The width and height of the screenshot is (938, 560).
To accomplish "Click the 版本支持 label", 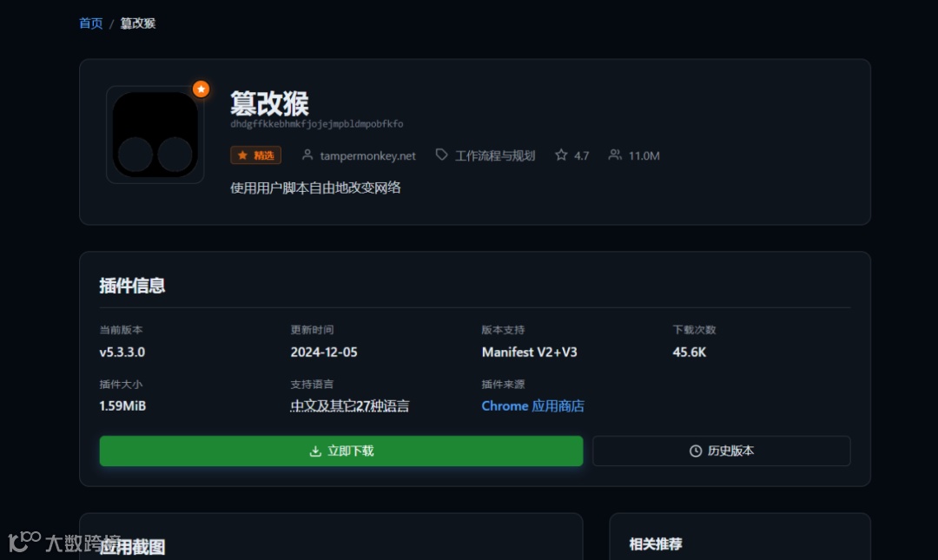I will point(503,330).
